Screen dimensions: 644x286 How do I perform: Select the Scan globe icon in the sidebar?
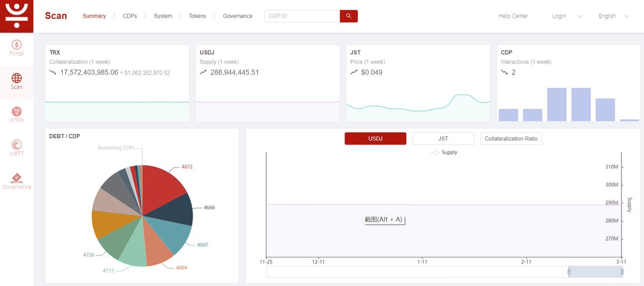(x=17, y=78)
